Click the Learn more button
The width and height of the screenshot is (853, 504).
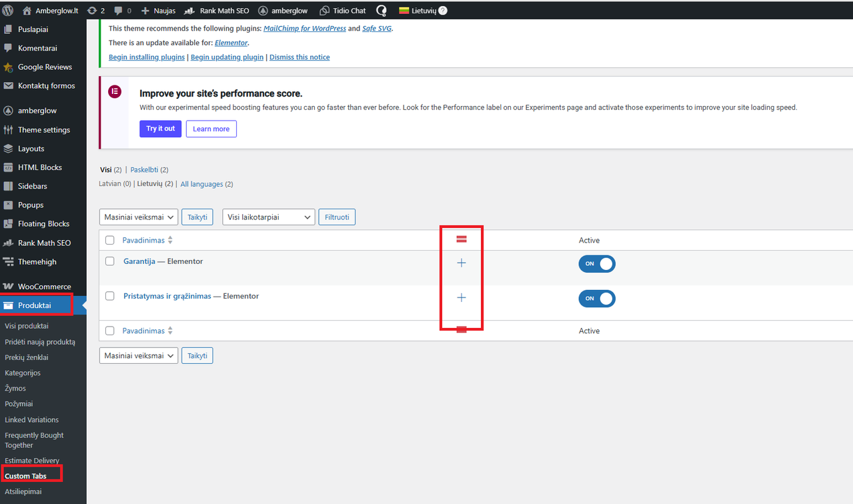click(x=211, y=129)
